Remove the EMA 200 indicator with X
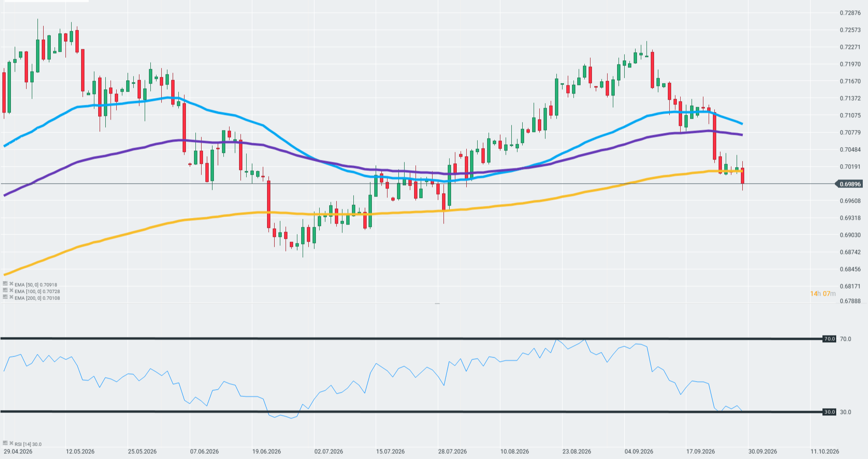Image resolution: width=868 pixels, height=459 pixels. coord(11,297)
